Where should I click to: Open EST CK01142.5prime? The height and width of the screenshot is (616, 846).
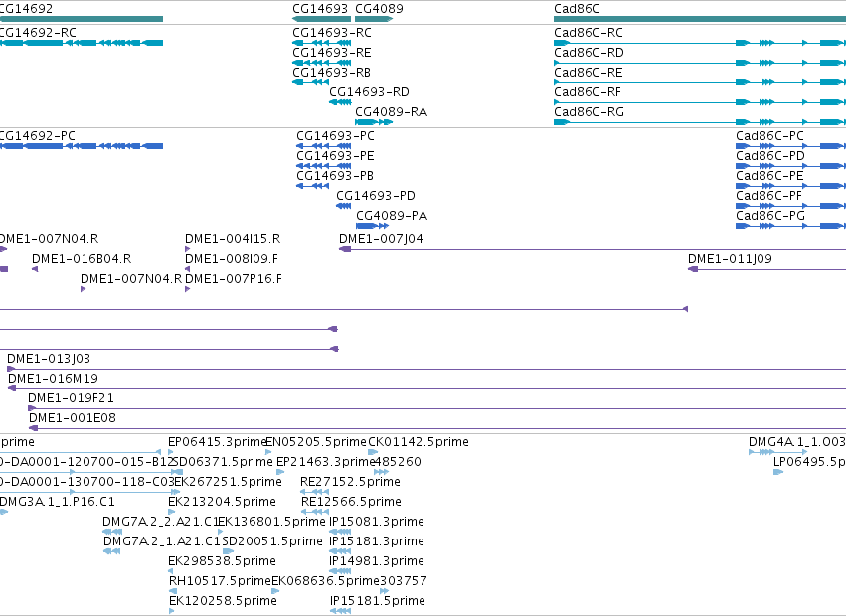[373, 452]
